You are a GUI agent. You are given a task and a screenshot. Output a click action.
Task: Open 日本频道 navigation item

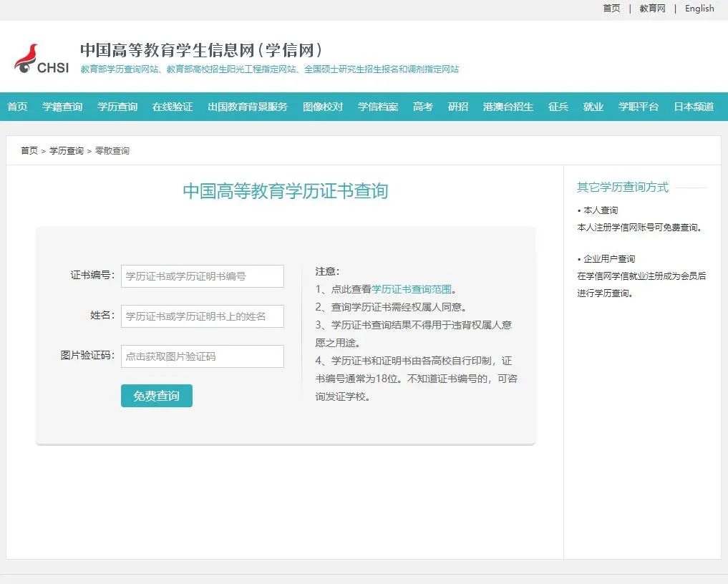tap(694, 107)
